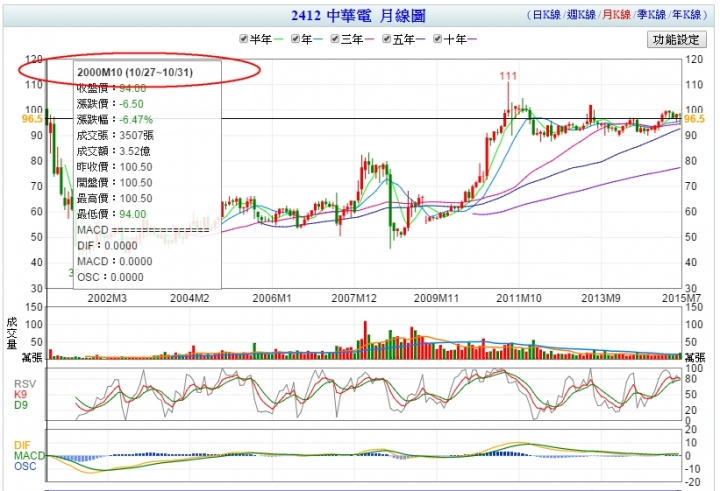Image resolution: width=720 pixels, height=491 pixels.
Task: Switch to the 季K線 quarterly chart
Action: coord(651,15)
